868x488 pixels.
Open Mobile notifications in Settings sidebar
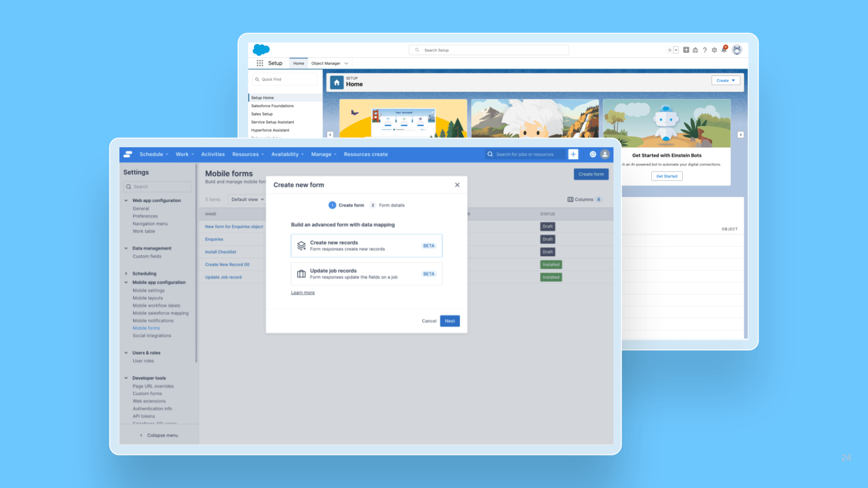[153, 320]
